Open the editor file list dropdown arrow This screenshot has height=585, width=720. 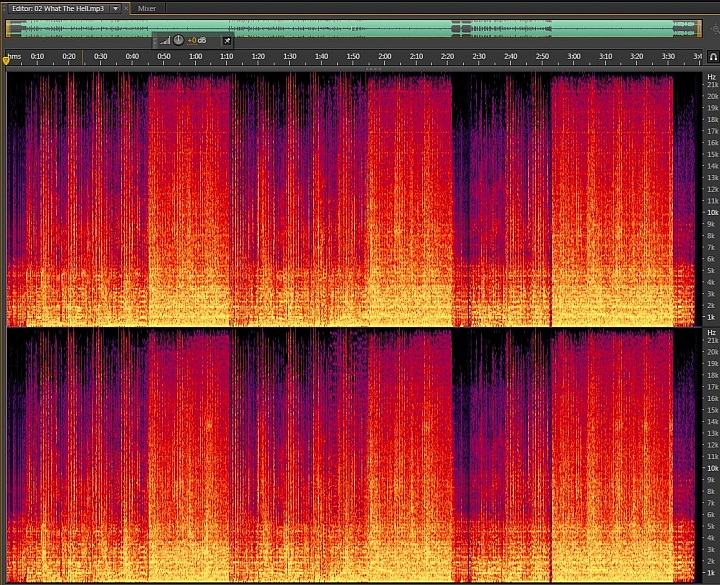click(x=116, y=8)
